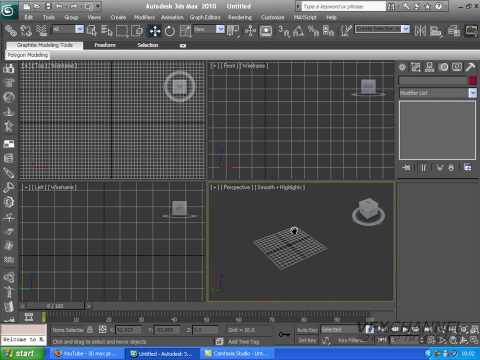Open the Create command panel tab
The height and width of the screenshot is (360, 480).
click(402, 67)
